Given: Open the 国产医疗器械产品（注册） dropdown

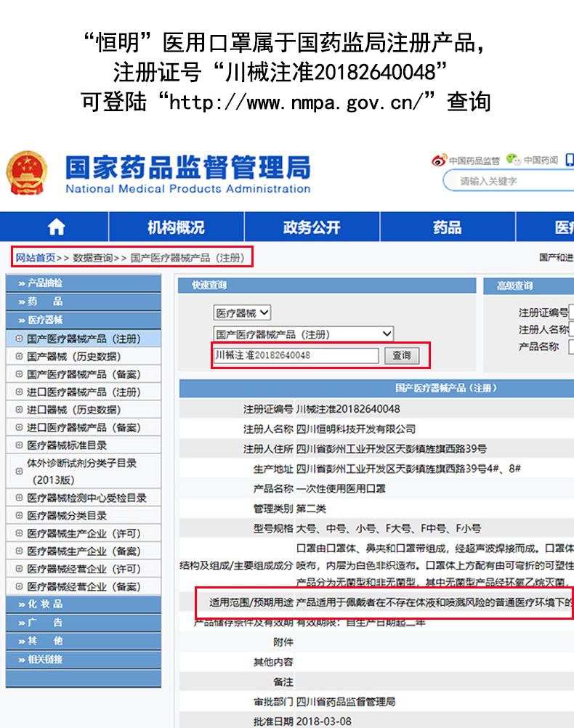Looking at the screenshot, I should pos(304,333).
